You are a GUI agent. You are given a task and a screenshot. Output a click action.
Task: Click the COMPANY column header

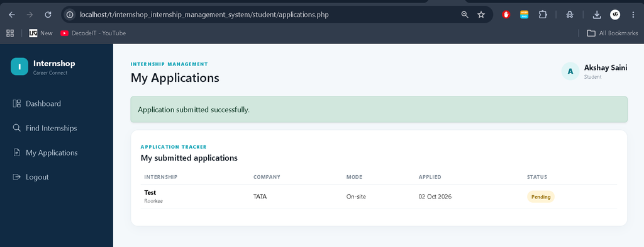pyautogui.click(x=267, y=177)
